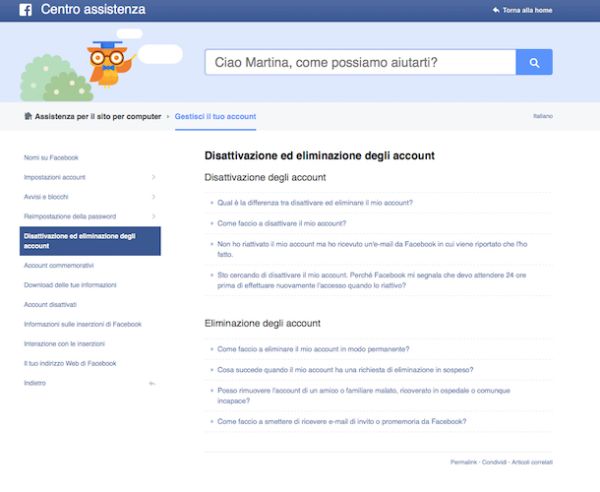Click Articoli correlati footer link
This screenshot has height=492, width=600.
[x=528, y=462]
